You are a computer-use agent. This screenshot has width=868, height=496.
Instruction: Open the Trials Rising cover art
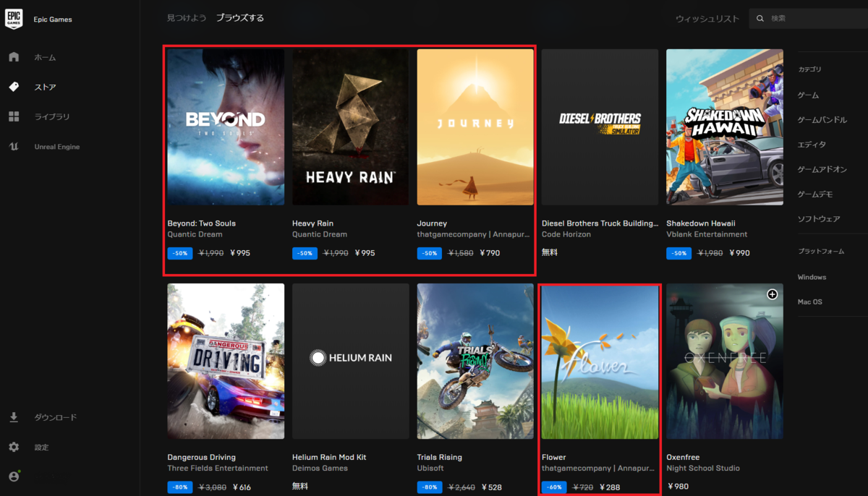pos(475,361)
